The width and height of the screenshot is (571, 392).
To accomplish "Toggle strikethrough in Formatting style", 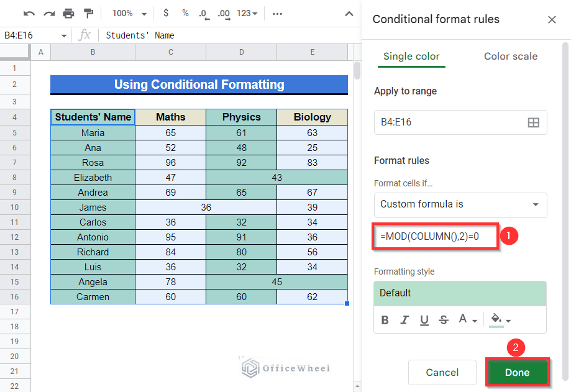I will pyautogui.click(x=443, y=319).
